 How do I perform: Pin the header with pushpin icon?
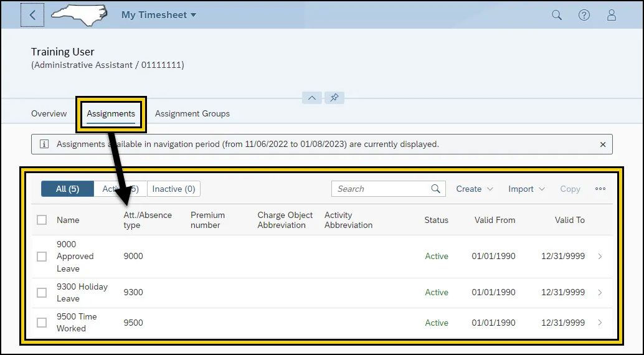pos(334,98)
